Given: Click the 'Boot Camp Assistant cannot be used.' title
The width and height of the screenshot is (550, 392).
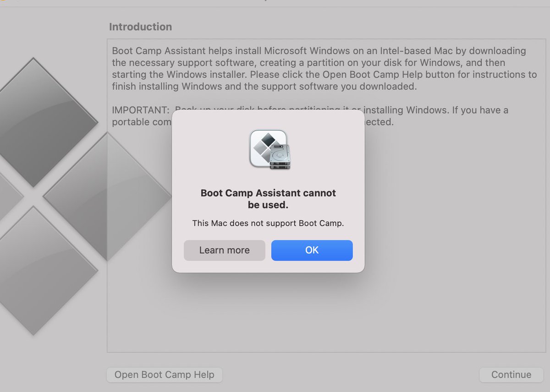Looking at the screenshot, I should pos(268,199).
